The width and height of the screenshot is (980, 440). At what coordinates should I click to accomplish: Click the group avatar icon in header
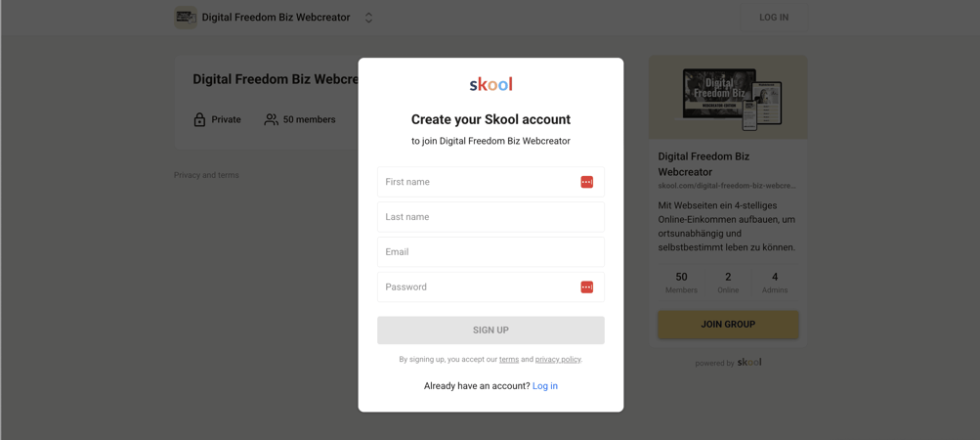click(185, 18)
